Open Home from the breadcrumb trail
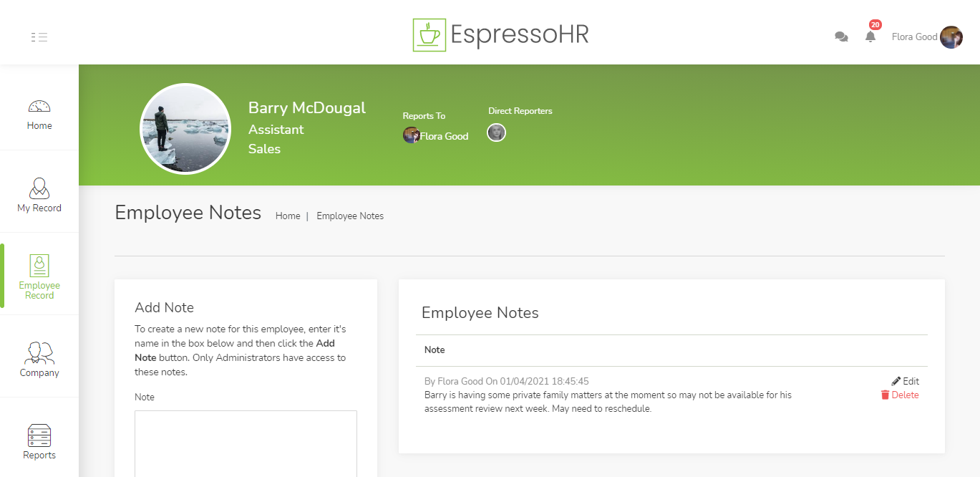Screen dimensions: 980x477 tap(288, 216)
